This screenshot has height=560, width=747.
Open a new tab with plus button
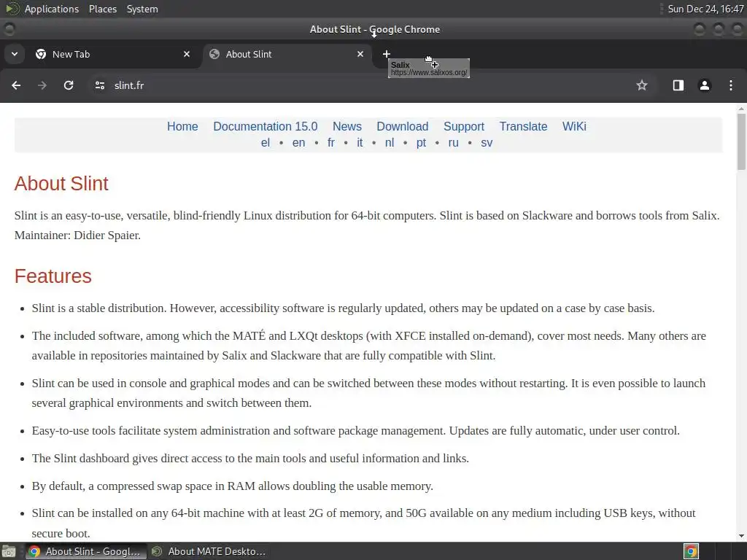[x=387, y=54]
